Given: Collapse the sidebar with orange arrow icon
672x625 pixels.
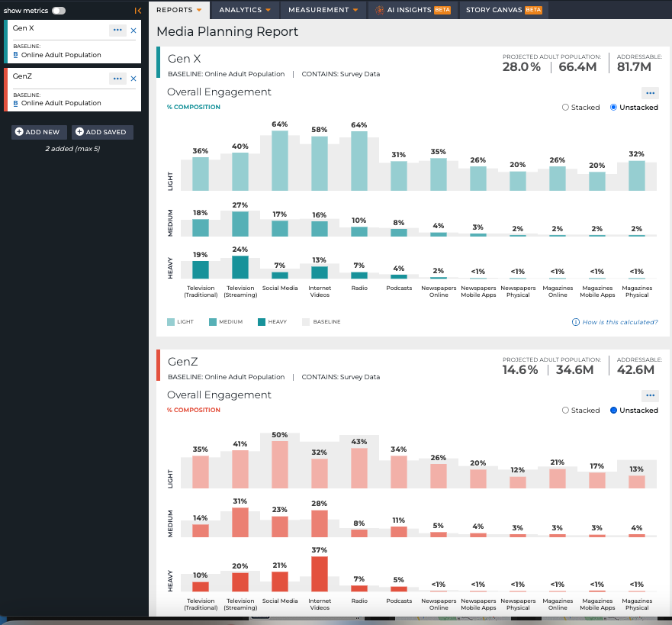Looking at the screenshot, I should pyautogui.click(x=137, y=11).
